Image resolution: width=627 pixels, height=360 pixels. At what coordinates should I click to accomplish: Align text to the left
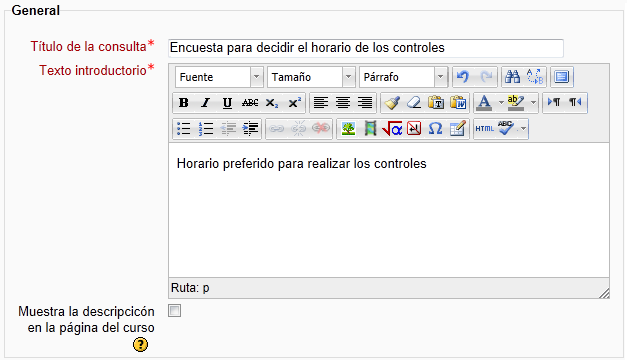tap(321, 103)
